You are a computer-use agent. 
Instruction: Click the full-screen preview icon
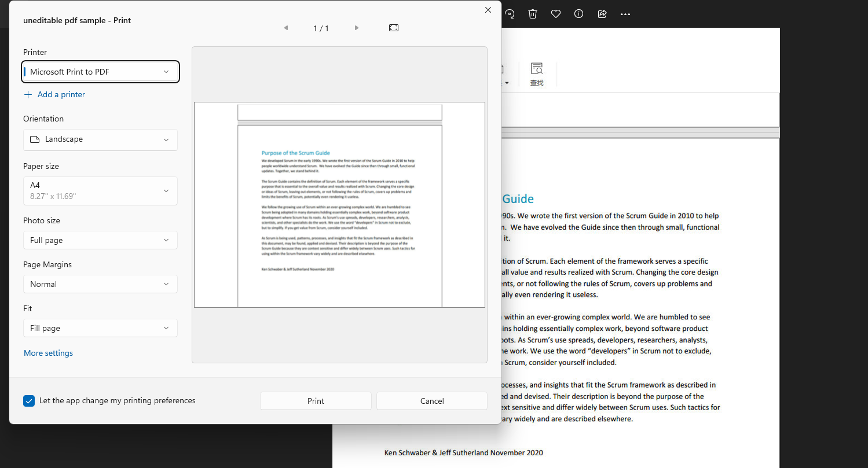pyautogui.click(x=394, y=28)
